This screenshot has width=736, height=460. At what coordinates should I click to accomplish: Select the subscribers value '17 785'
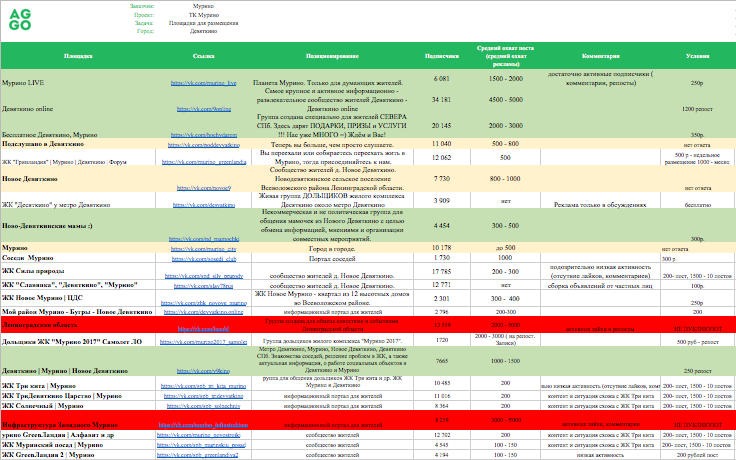(442, 271)
